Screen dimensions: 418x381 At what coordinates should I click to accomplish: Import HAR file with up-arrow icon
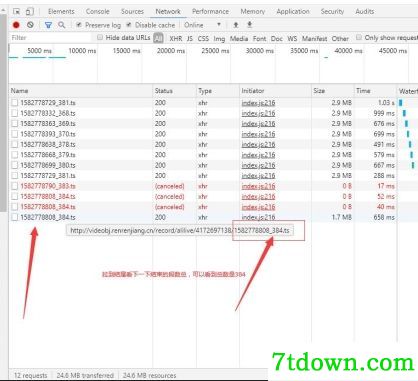click(x=236, y=25)
